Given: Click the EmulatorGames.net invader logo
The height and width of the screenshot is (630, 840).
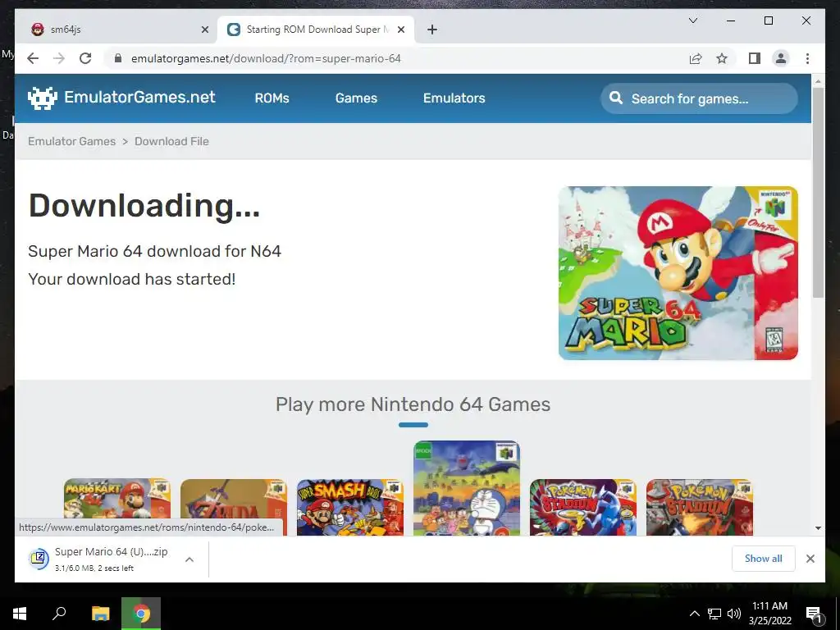Looking at the screenshot, I should pyautogui.click(x=43, y=98).
